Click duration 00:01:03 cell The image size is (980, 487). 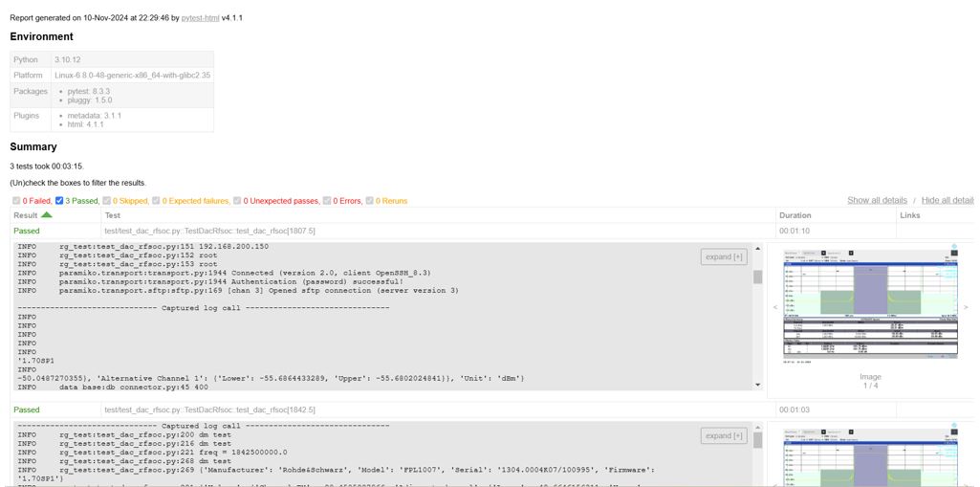pyautogui.click(x=794, y=410)
